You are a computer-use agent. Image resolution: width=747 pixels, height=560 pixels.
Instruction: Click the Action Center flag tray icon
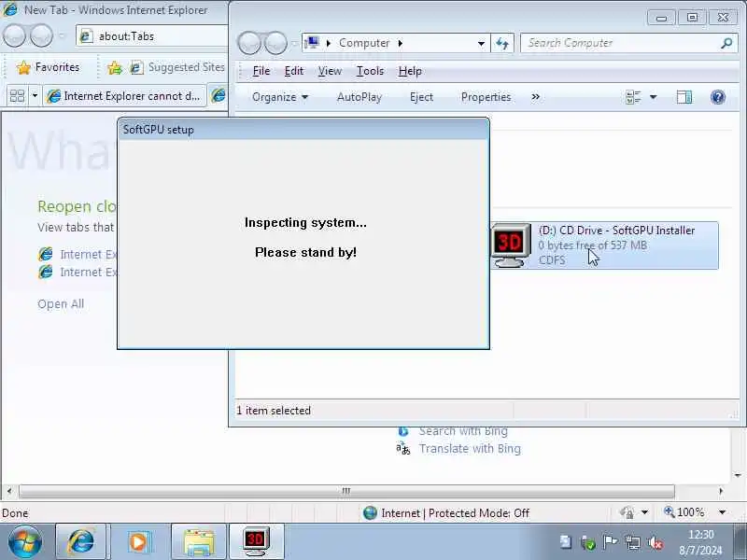pyautogui.click(x=610, y=542)
